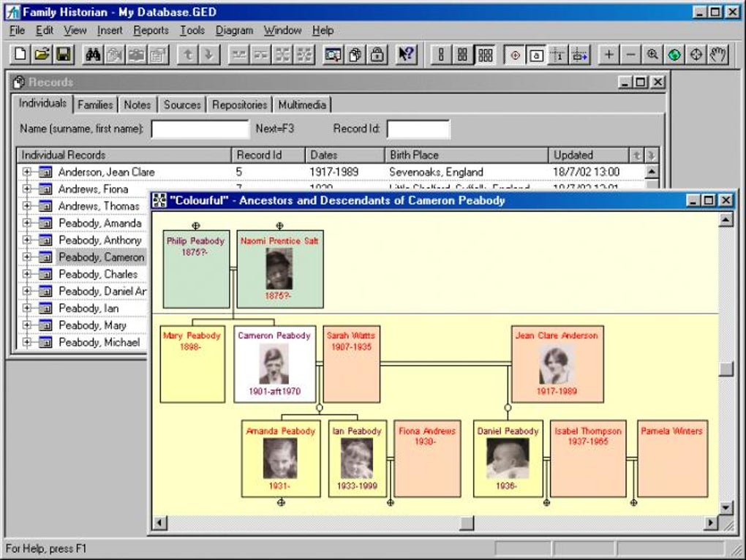Select the Sources tab in Records
The image size is (746, 560).
(x=182, y=104)
